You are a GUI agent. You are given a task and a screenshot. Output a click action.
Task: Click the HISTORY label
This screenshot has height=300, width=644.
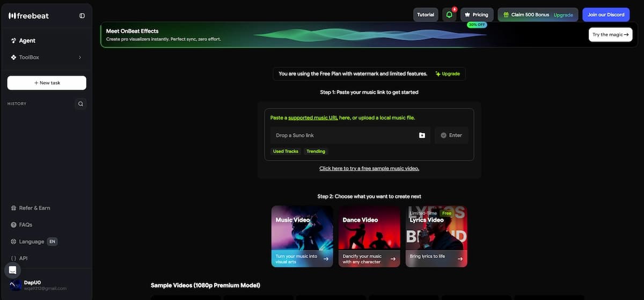click(x=17, y=104)
